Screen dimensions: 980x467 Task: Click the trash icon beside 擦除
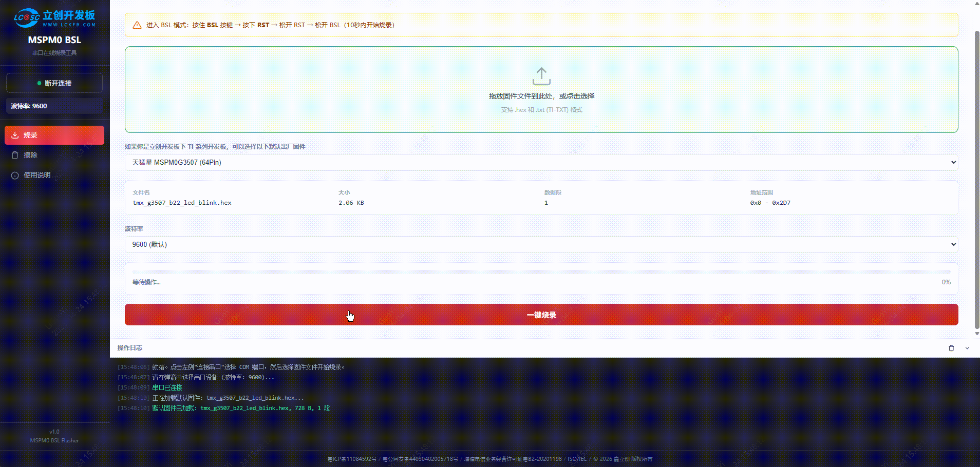tap(15, 155)
